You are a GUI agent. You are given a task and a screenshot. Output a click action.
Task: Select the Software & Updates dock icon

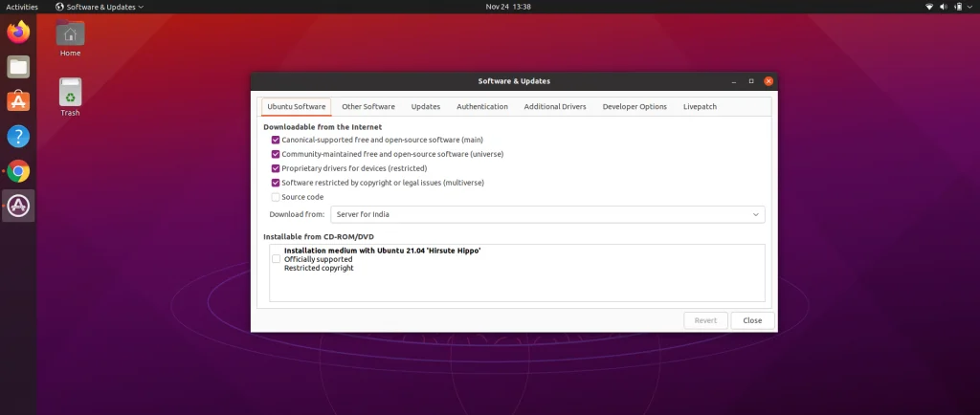[18, 206]
